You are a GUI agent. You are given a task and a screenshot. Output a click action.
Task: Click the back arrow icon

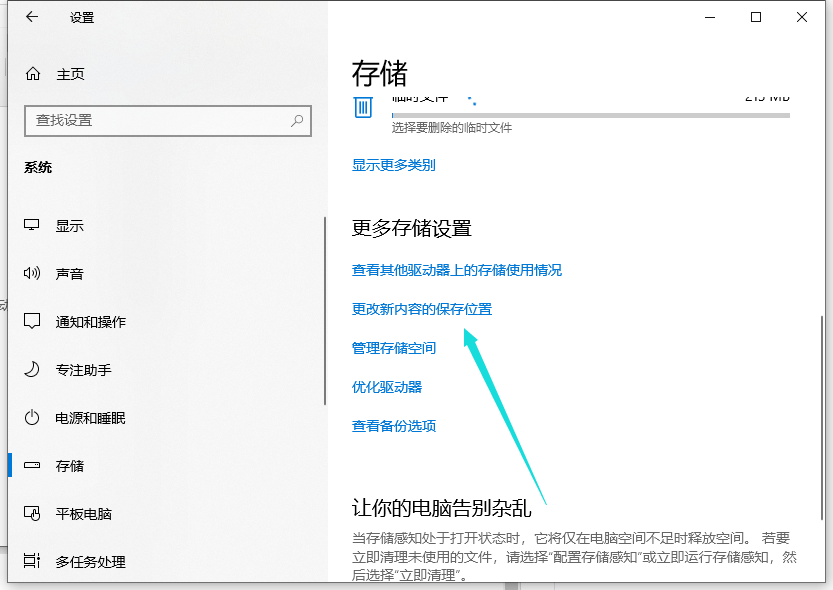pyautogui.click(x=32, y=17)
